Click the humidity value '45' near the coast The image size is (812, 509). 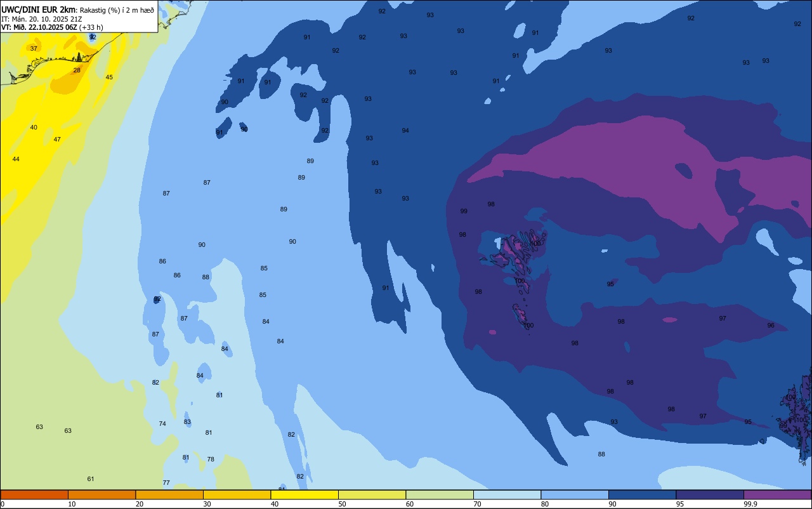109,77
